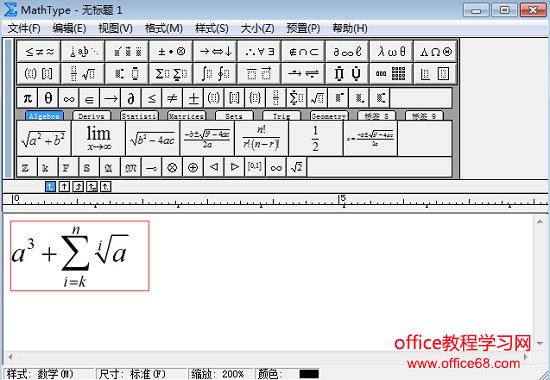Open the summation templates palette
Viewport: 550px width, 380px height.
pos(171,74)
